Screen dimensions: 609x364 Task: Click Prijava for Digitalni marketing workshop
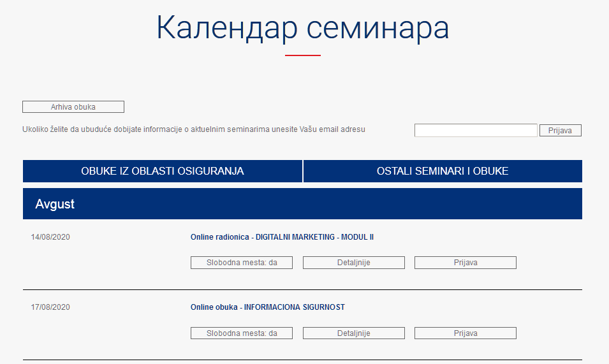pos(466,263)
